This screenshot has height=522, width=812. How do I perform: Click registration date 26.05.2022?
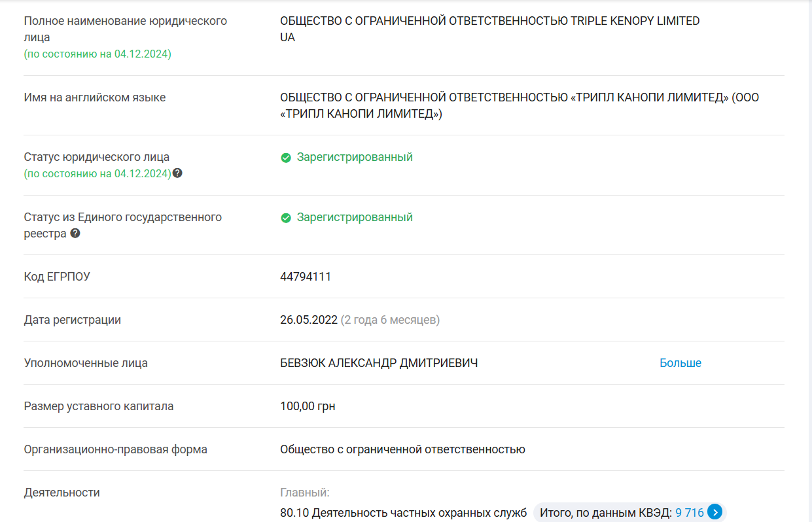coord(309,320)
